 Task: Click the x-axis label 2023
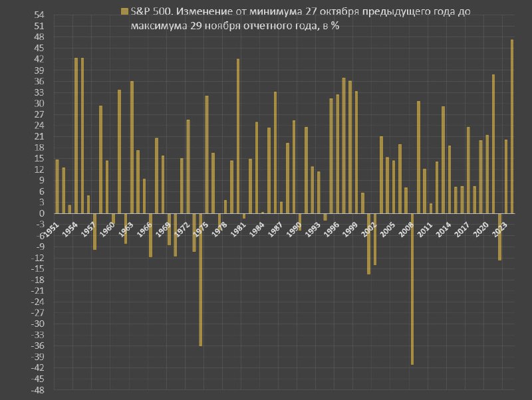coord(499,230)
